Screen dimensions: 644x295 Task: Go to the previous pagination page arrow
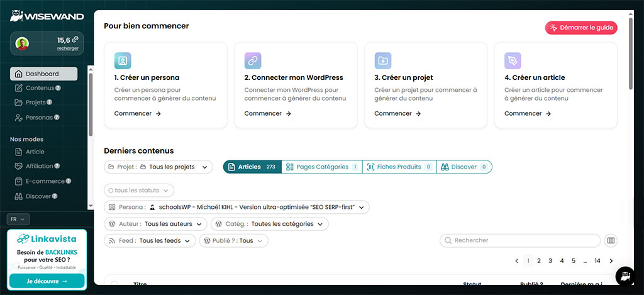(517, 261)
